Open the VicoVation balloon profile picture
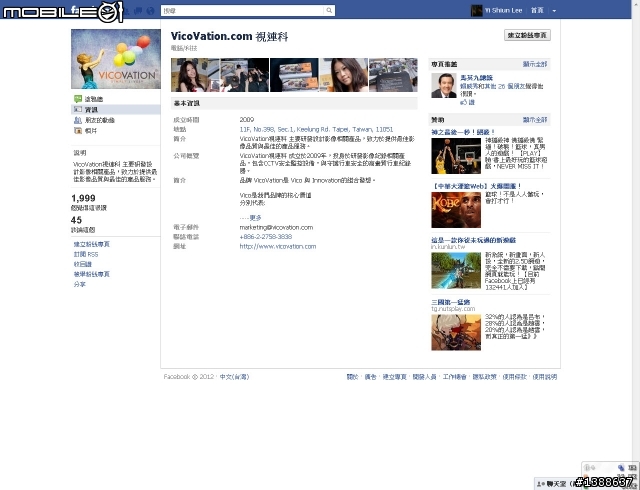 (x=116, y=59)
